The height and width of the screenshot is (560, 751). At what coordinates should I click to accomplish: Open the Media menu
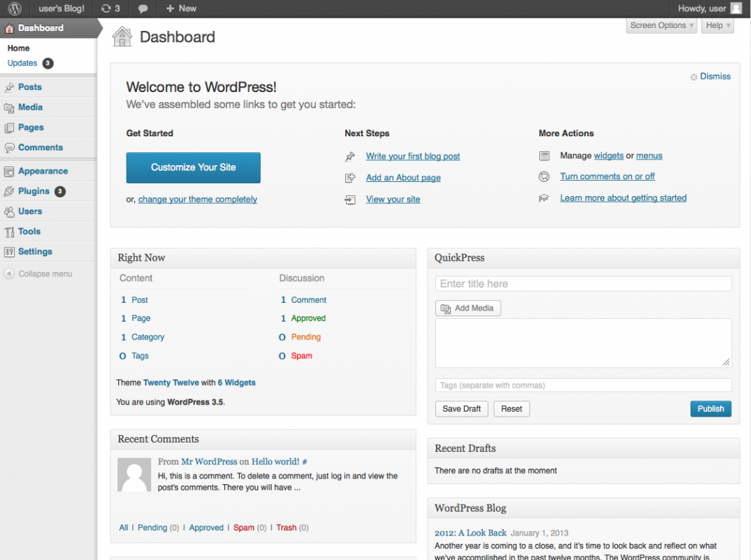point(30,108)
